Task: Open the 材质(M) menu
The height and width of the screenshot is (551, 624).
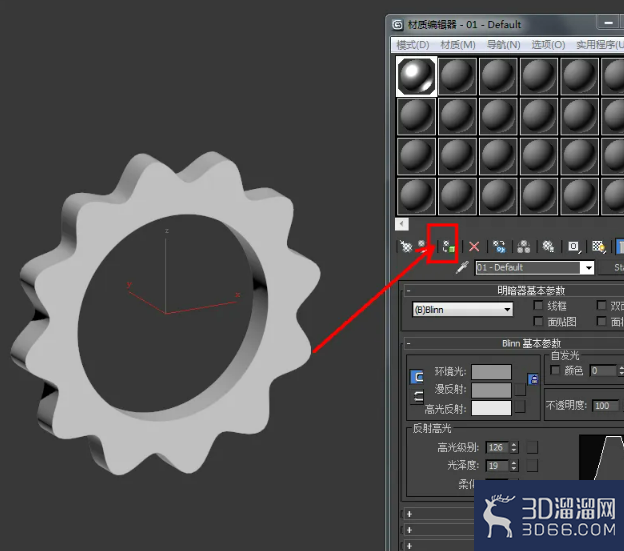Action: 458,45
